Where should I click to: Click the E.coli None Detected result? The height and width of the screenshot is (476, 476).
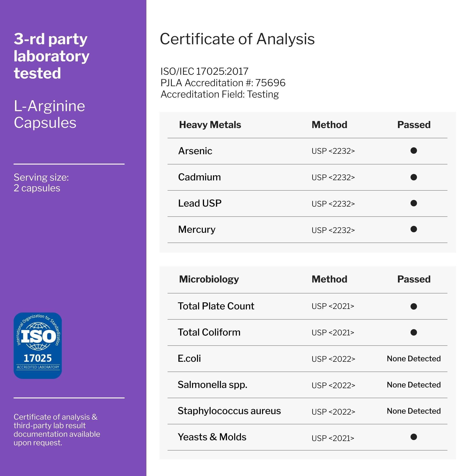414,358
